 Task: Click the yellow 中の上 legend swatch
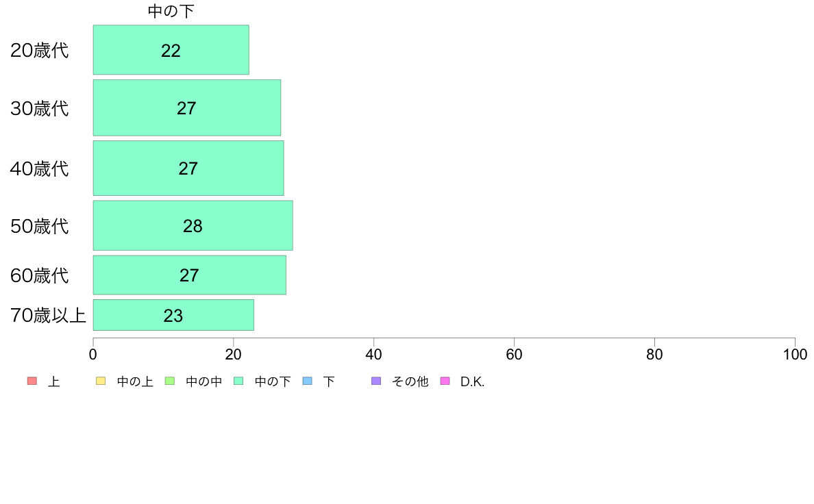(x=101, y=381)
